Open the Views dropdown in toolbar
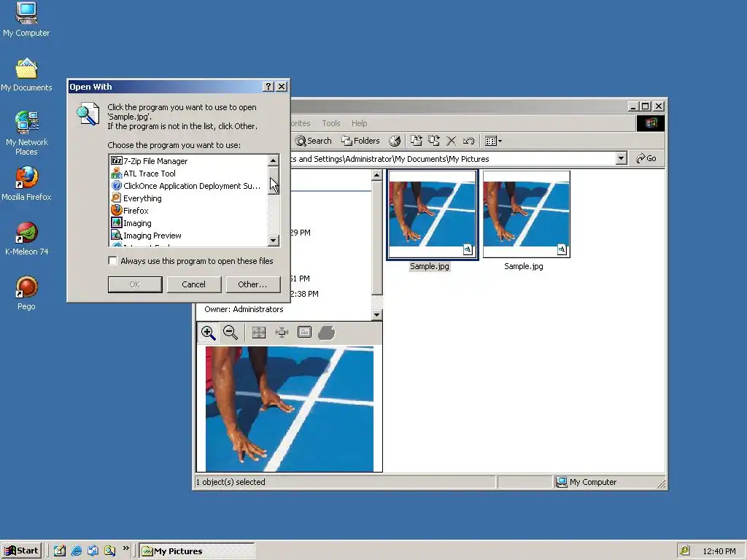This screenshot has height=560, width=747. (x=493, y=141)
